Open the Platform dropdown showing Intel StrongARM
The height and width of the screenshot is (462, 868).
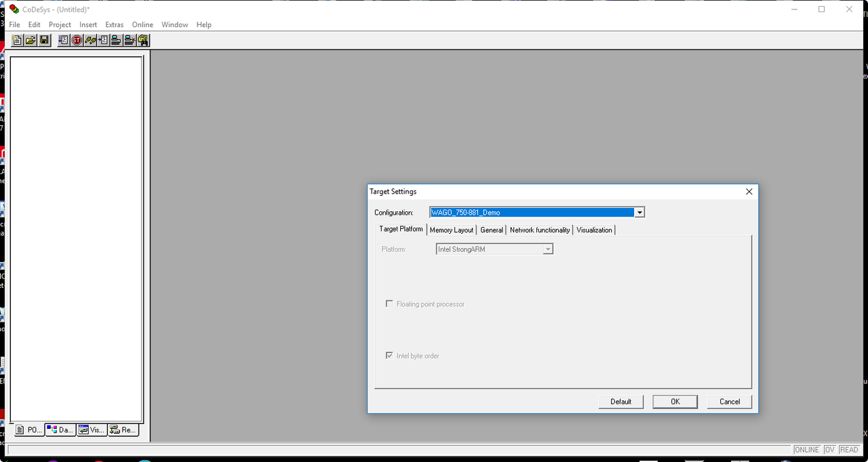click(548, 249)
